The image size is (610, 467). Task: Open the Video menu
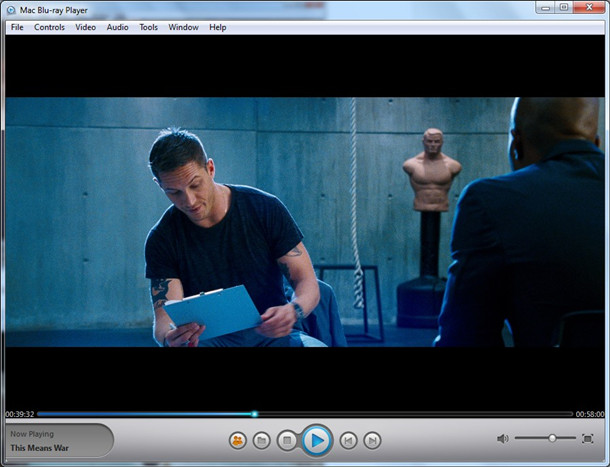[86, 27]
